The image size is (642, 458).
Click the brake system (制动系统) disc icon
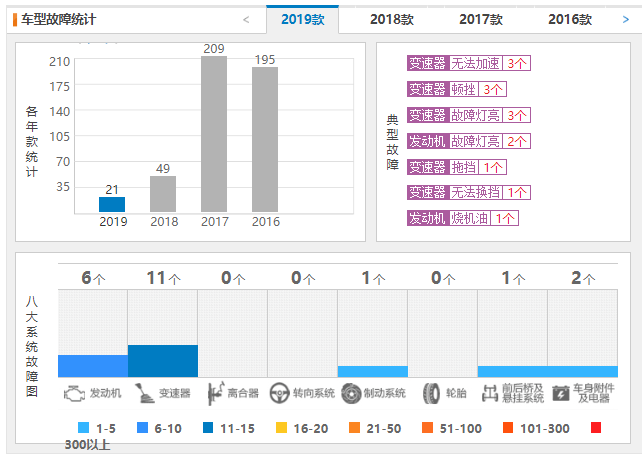coord(350,393)
